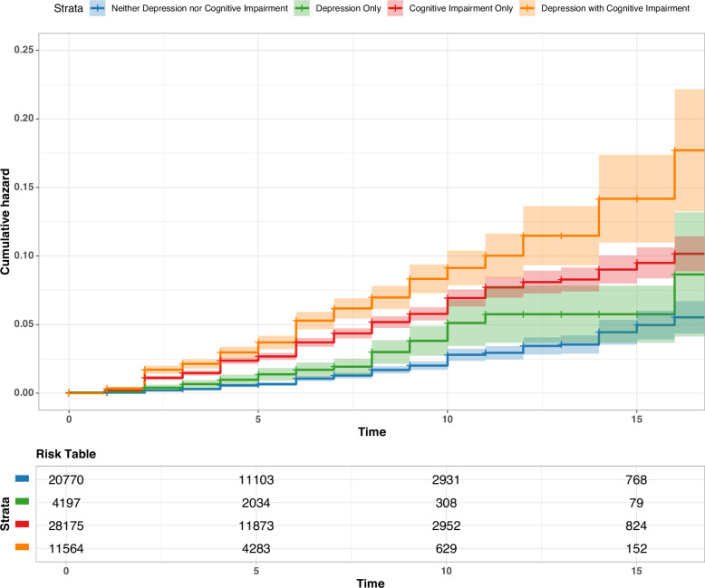Click the y-axis tick label 0.15
Screen dimensions: 705x588
(x=24, y=187)
